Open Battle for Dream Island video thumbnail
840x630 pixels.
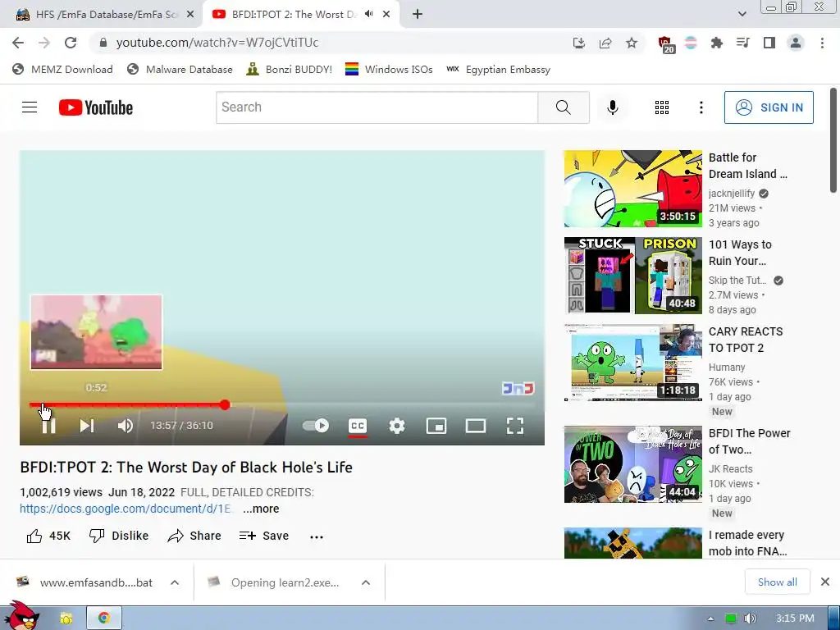pyautogui.click(x=632, y=189)
